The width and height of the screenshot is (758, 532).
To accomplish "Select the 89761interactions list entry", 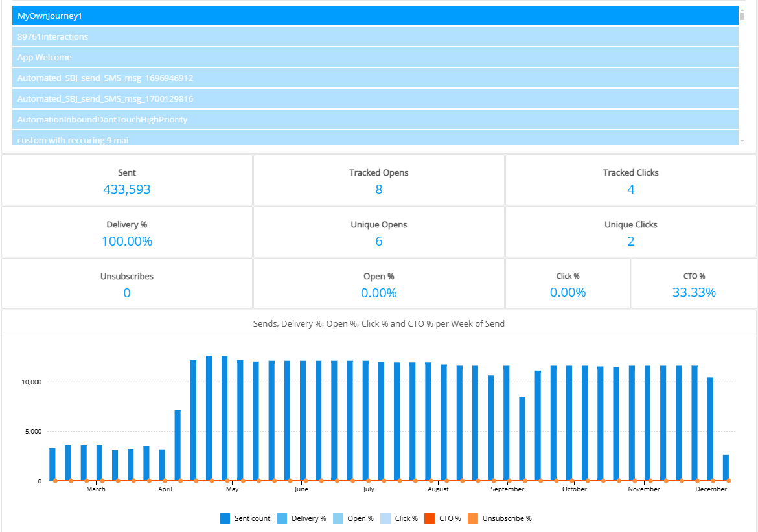I will click(x=374, y=37).
